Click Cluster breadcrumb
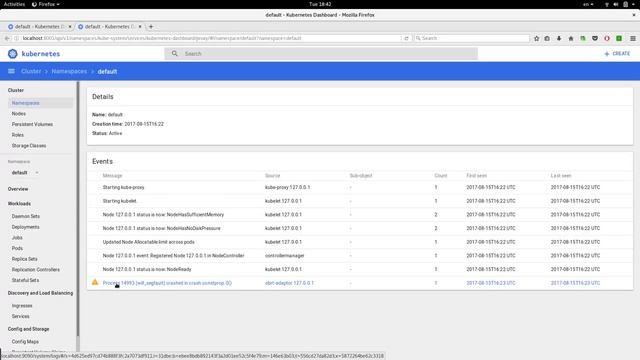 click(31, 71)
